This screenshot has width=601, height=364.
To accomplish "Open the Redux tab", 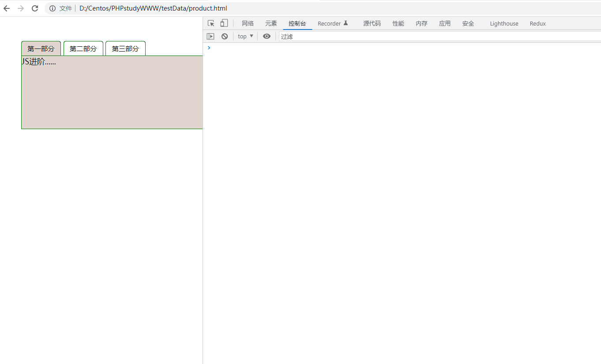I will (x=538, y=24).
